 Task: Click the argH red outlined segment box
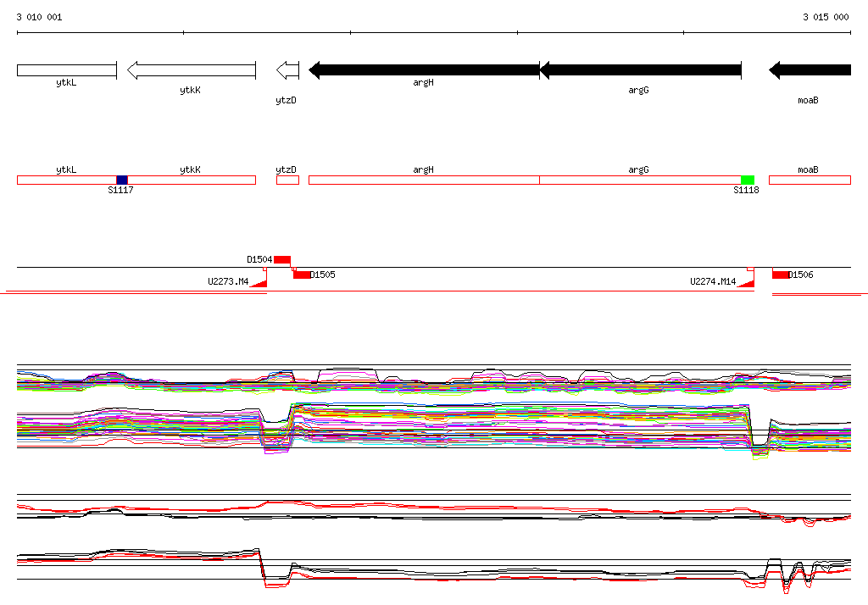tap(424, 180)
